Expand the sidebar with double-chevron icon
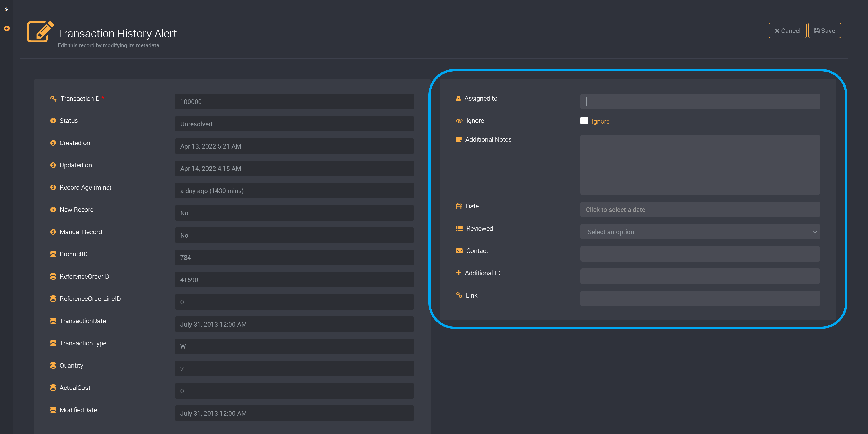The width and height of the screenshot is (868, 434). tap(6, 10)
